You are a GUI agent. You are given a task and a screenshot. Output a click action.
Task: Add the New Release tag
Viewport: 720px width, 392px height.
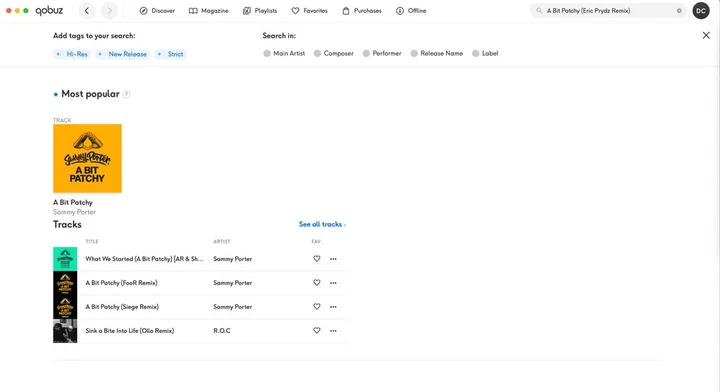[123, 54]
